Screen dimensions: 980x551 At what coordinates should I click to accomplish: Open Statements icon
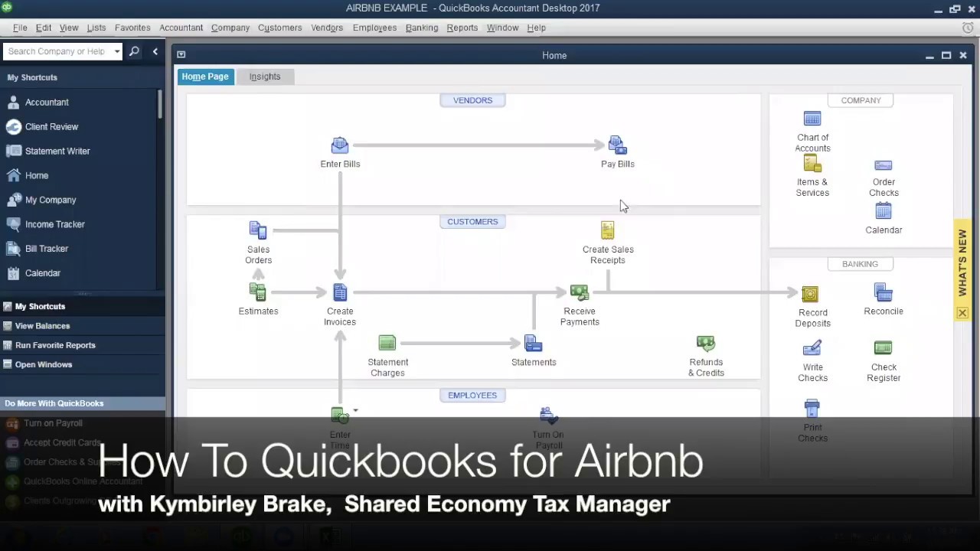(x=534, y=343)
